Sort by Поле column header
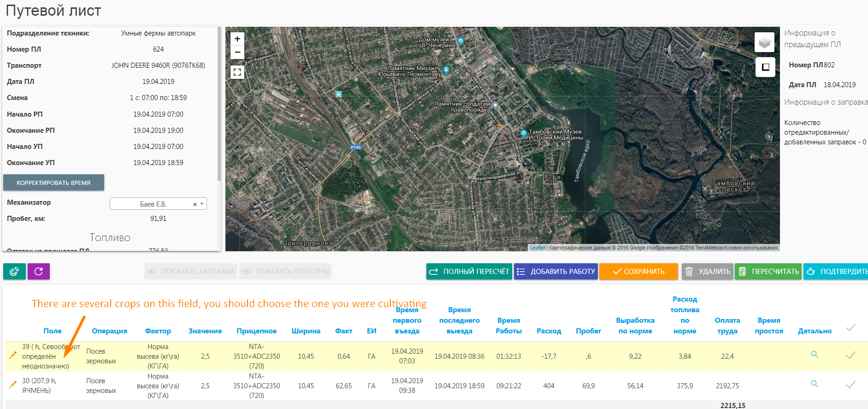 tap(53, 331)
